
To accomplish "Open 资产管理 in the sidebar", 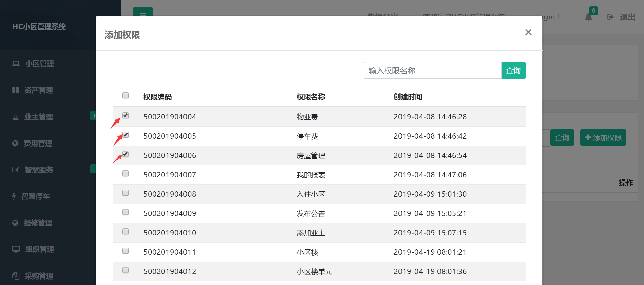I will coord(38,90).
